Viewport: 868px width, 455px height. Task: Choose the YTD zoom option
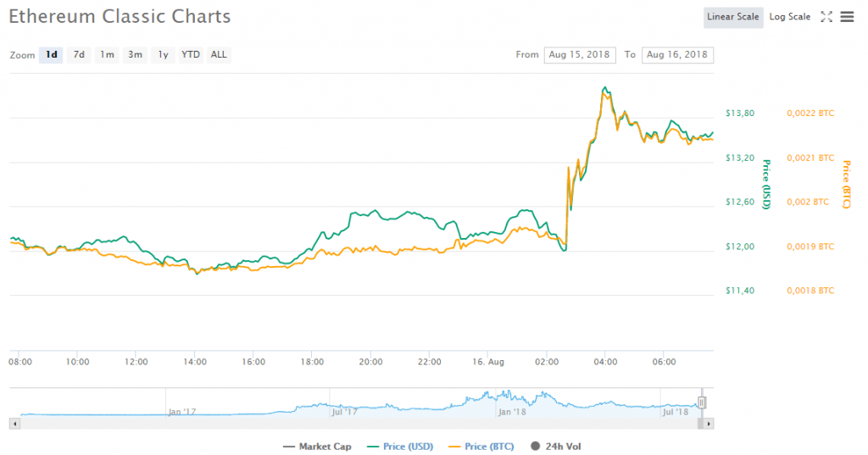[191, 55]
